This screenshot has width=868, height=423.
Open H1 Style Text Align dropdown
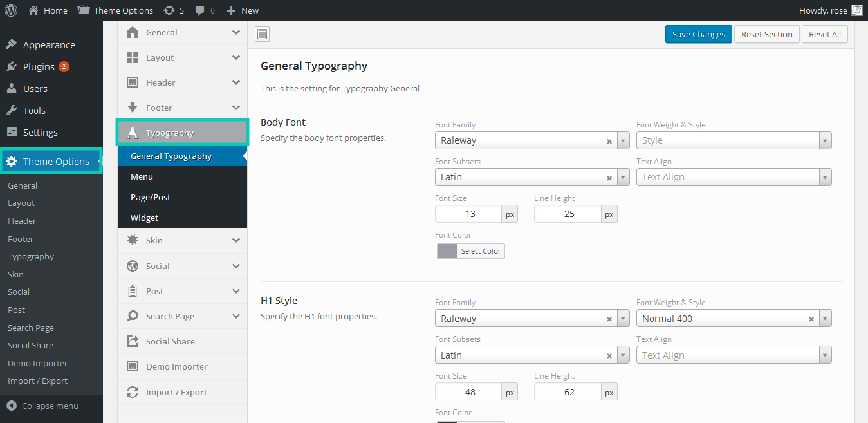pyautogui.click(x=734, y=355)
